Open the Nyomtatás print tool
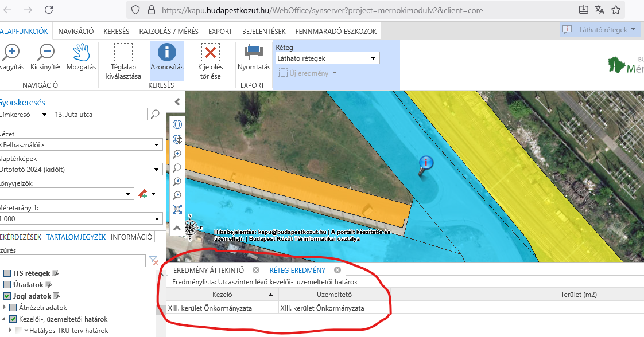The width and height of the screenshot is (644, 337). [x=254, y=53]
